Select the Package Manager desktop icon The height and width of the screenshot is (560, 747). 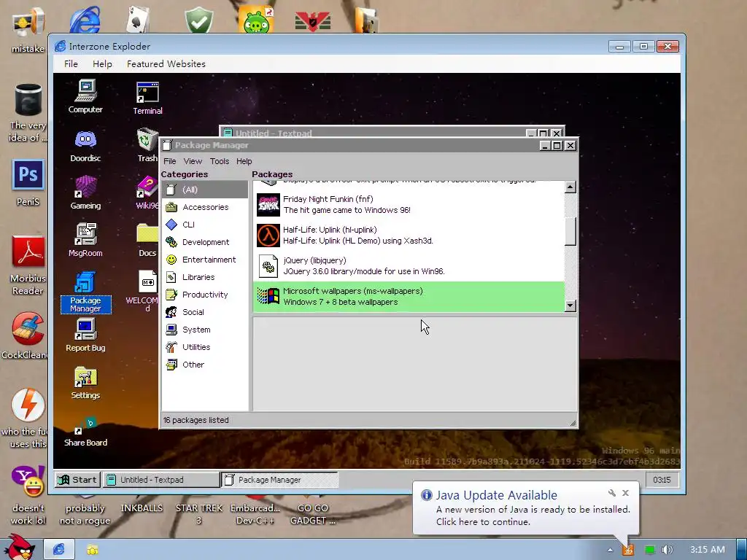tap(86, 292)
